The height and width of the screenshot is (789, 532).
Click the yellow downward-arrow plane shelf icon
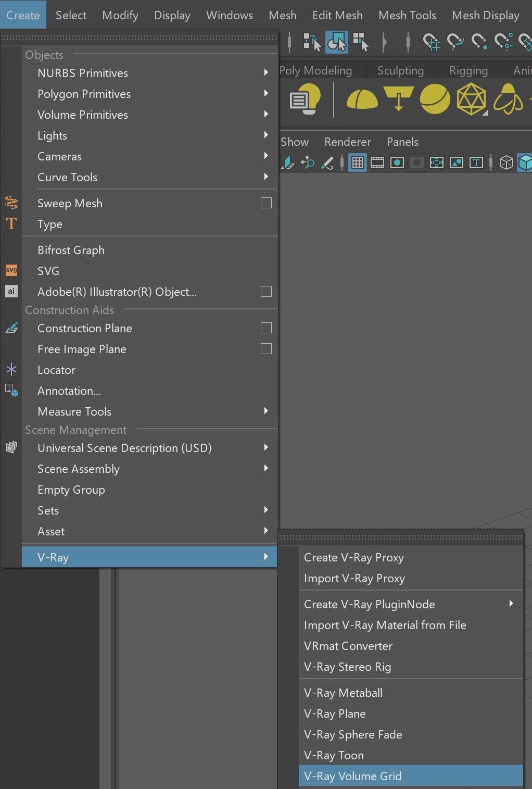tap(398, 98)
